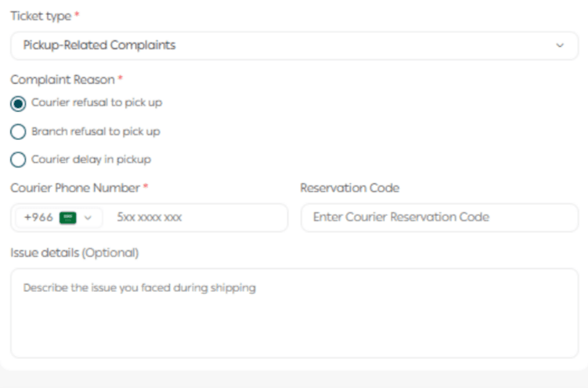The width and height of the screenshot is (588, 388).
Task: Expand the Ticket type dropdown chevron
Action: coord(560,45)
